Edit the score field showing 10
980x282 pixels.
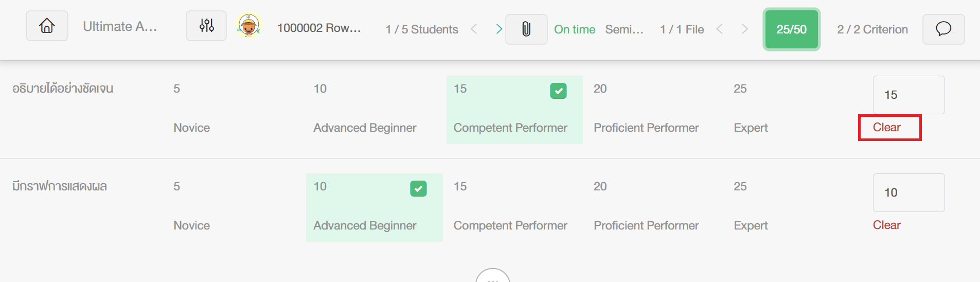point(908,192)
